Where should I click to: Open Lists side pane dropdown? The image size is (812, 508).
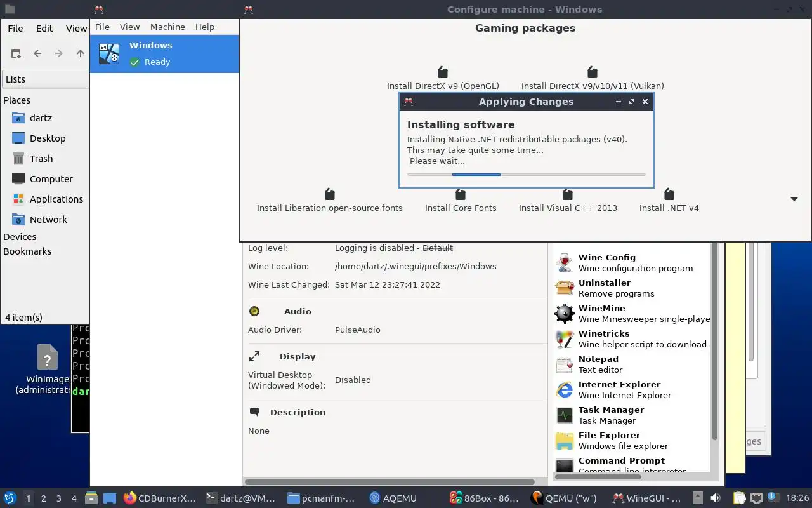click(x=45, y=79)
